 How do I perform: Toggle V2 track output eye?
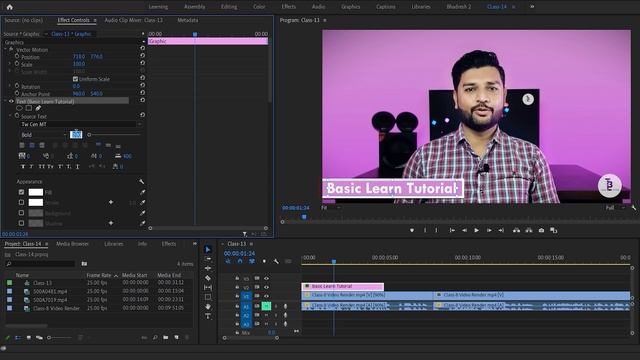coord(266,287)
